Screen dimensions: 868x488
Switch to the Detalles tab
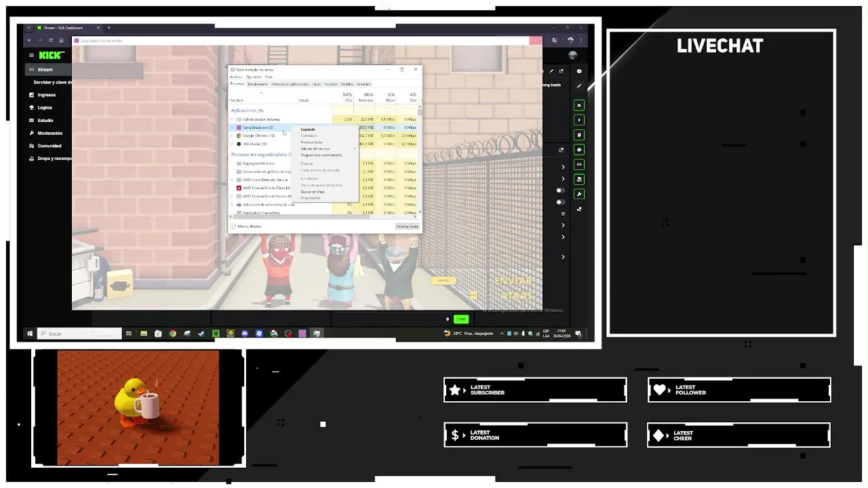(347, 84)
